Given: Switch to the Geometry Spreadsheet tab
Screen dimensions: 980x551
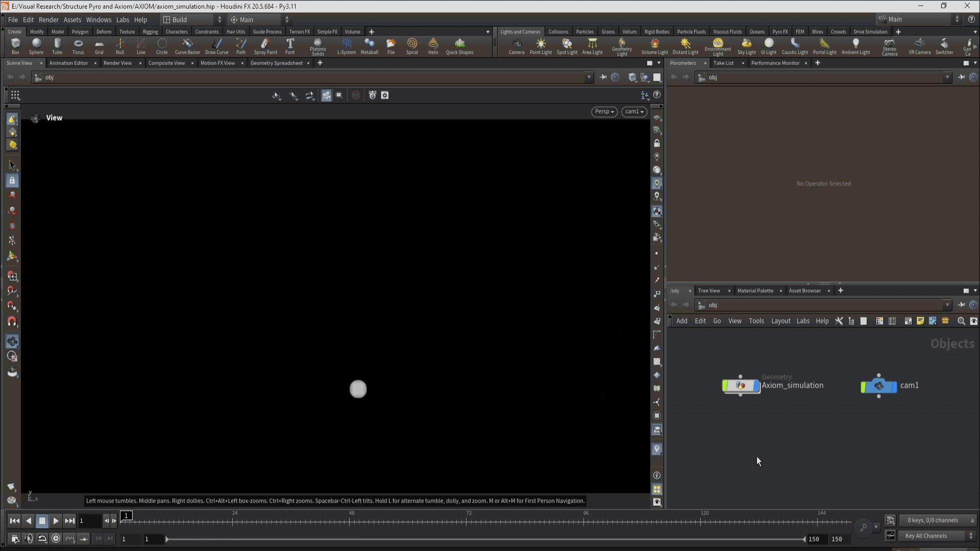Looking at the screenshot, I should click(x=276, y=63).
